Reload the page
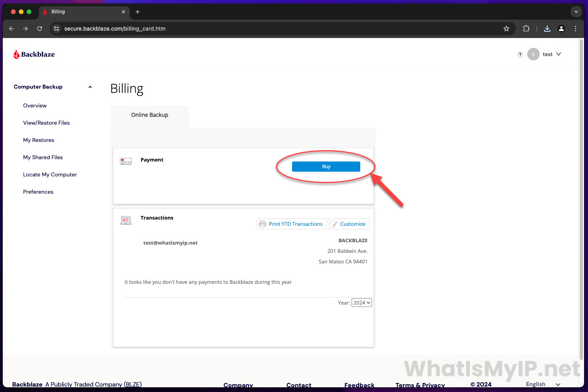Viewport: 588px width, 392px height. tap(40, 29)
